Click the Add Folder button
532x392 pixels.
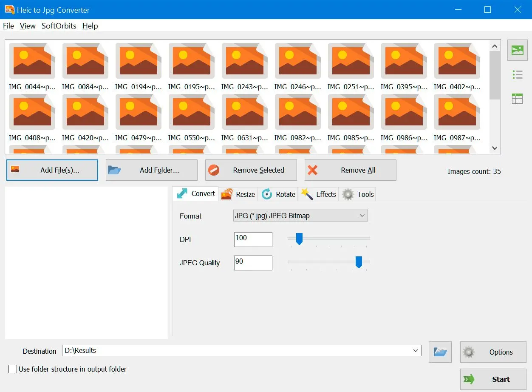[151, 170]
